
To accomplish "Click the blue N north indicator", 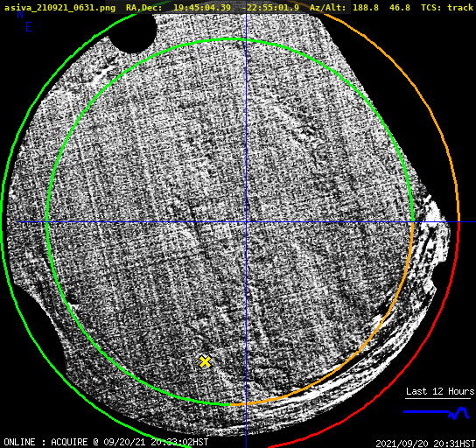I will point(20,14).
